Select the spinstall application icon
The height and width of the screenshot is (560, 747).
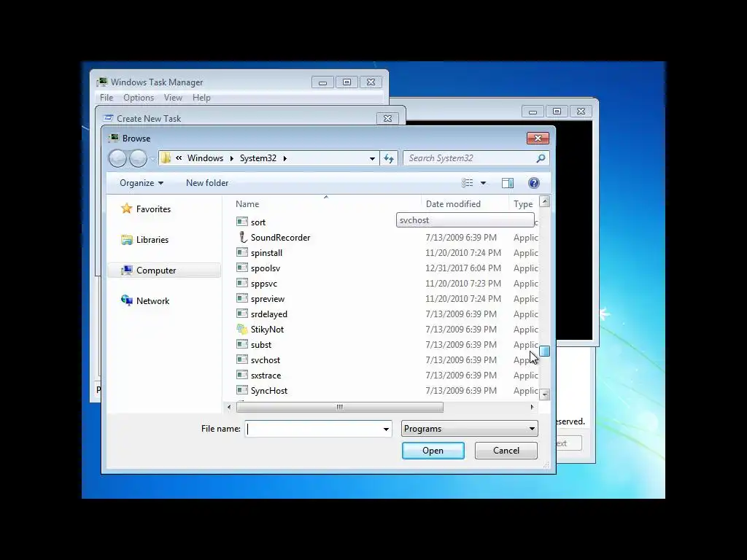[242, 252]
